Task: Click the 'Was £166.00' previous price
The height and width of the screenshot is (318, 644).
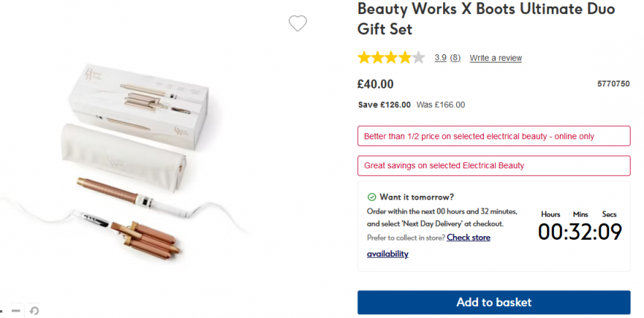Action: [x=441, y=105]
